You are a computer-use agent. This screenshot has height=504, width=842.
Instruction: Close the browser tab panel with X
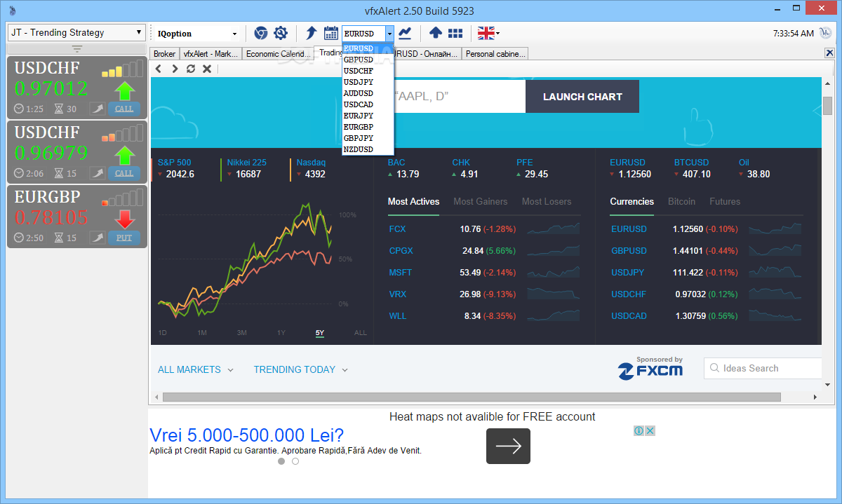click(829, 53)
